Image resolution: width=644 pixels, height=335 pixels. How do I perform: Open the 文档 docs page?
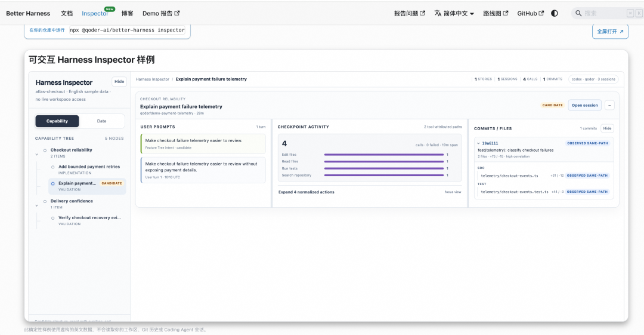point(67,13)
